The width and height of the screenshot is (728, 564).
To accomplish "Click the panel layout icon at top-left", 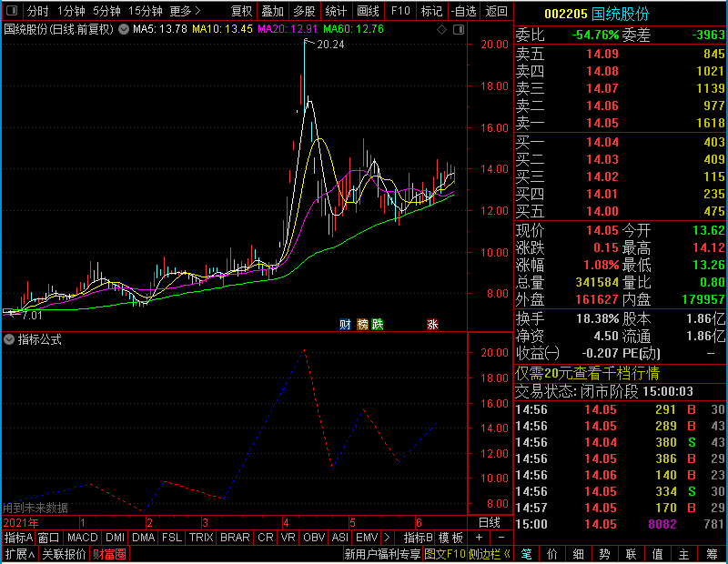I will [x=12, y=10].
